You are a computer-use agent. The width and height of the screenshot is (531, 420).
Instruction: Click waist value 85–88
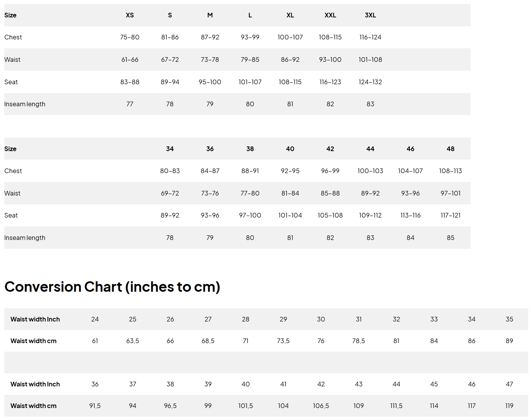[x=330, y=193]
